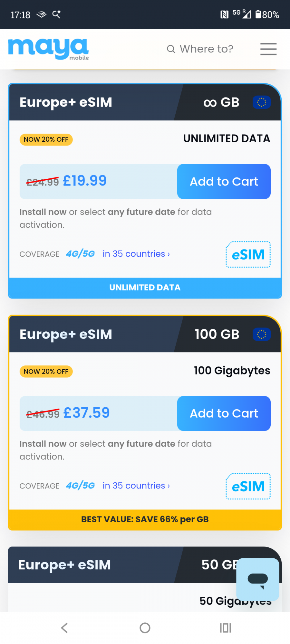Add unlimited Europe+ eSIM to cart
Viewport: 290px width, 644px height.
[224, 182]
